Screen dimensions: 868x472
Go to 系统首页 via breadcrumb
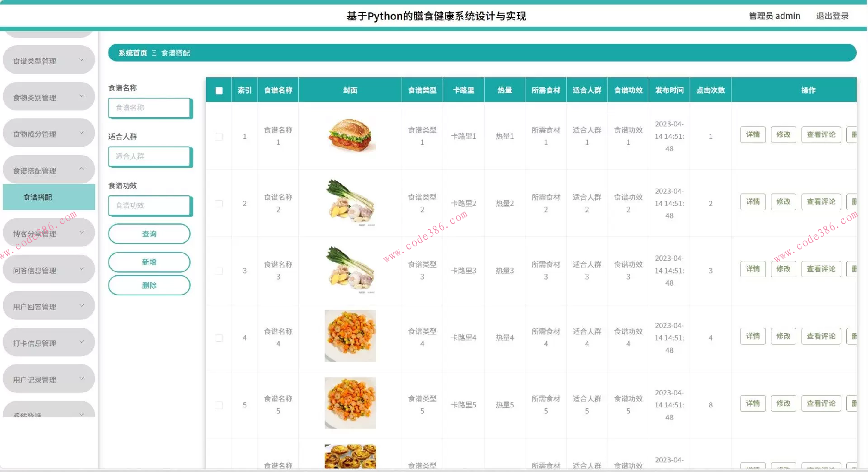tap(132, 53)
